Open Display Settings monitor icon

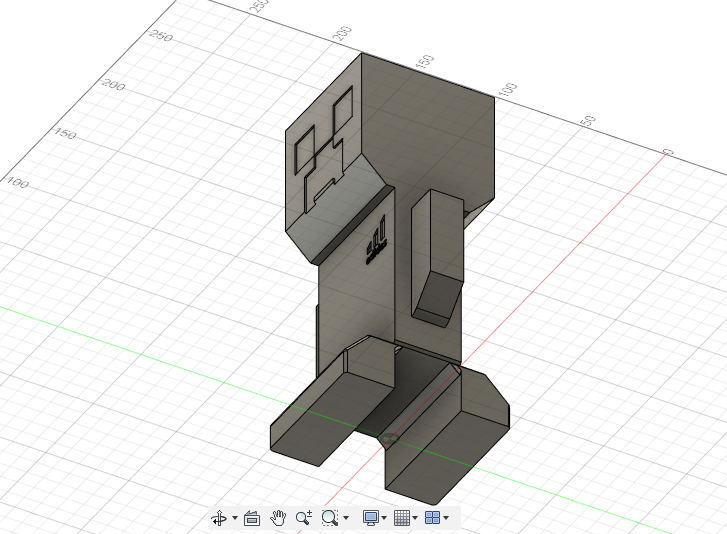(x=371, y=518)
